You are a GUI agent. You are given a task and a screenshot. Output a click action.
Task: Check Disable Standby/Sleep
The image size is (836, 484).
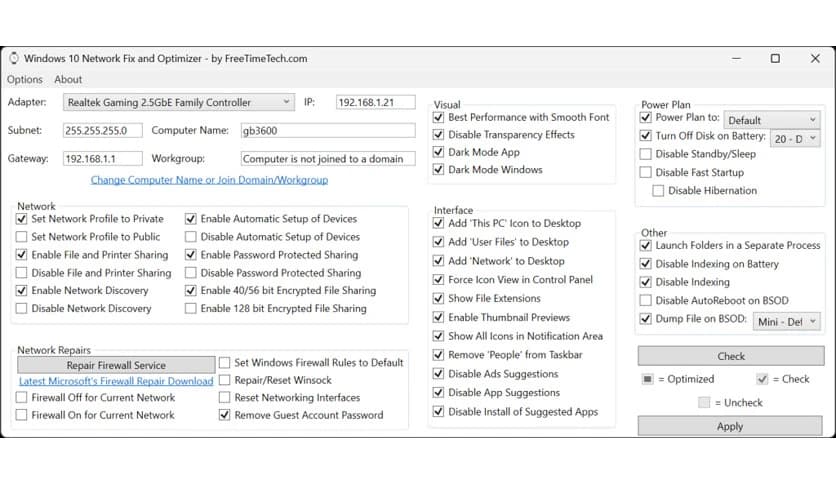coord(646,154)
